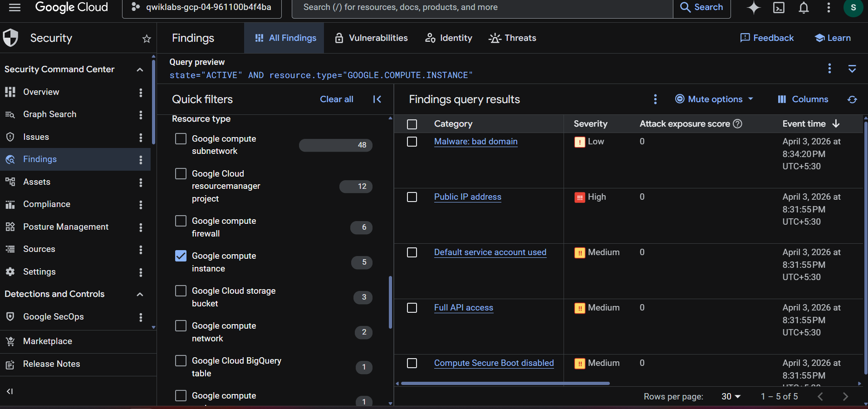Open more options for Settings

141,272
